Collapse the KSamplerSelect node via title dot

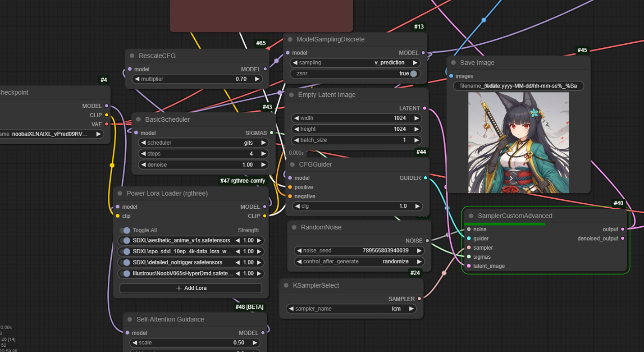coord(286,285)
